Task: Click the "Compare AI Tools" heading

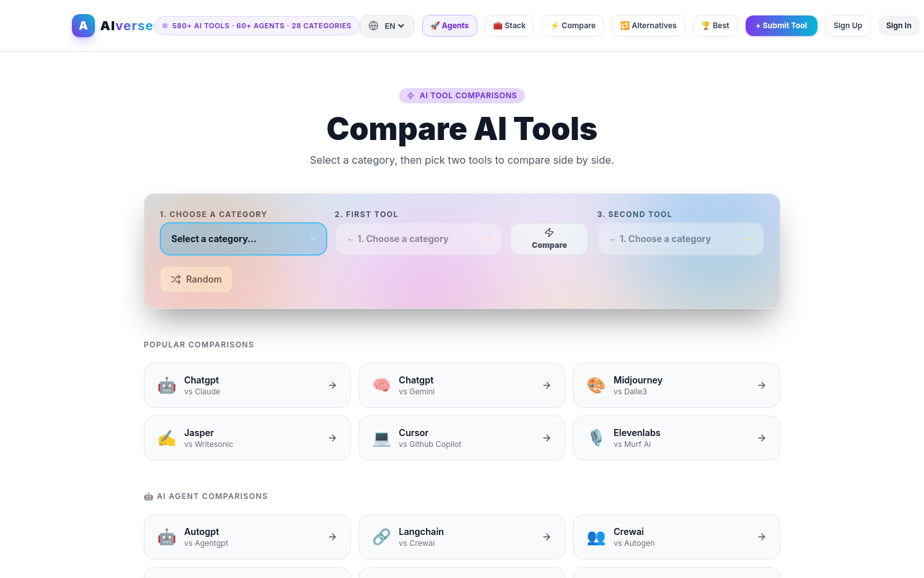Action: [462, 128]
